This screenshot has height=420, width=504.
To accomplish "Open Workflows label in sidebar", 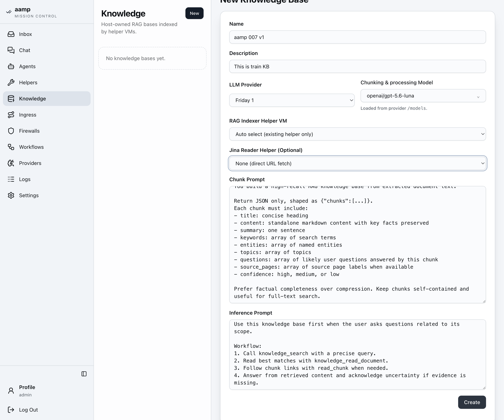I will (x=31, y=147).
